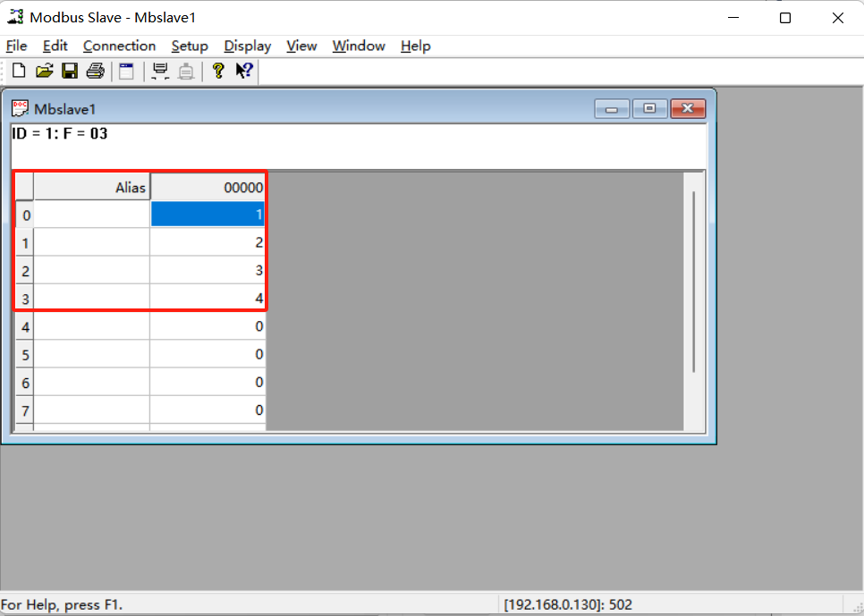
Task: Click the Alias cell in row 5
Action: click(x=91, y=354)
